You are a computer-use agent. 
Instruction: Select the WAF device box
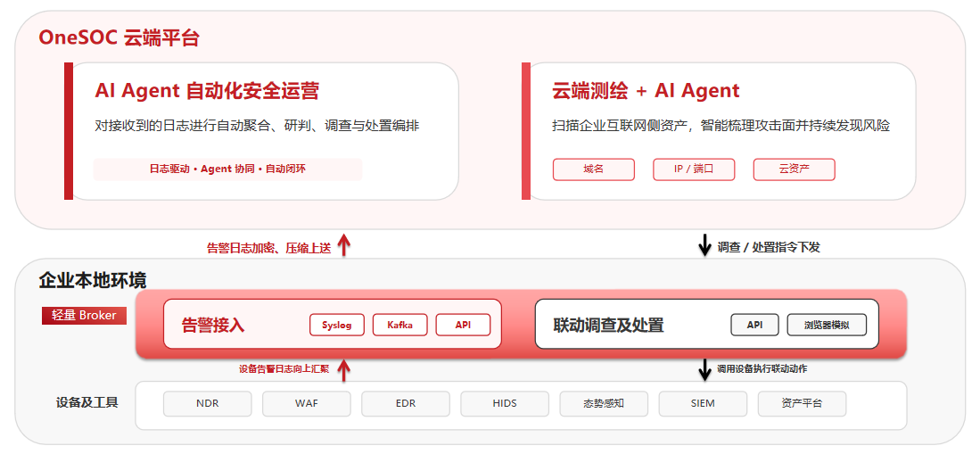point(306,403)
